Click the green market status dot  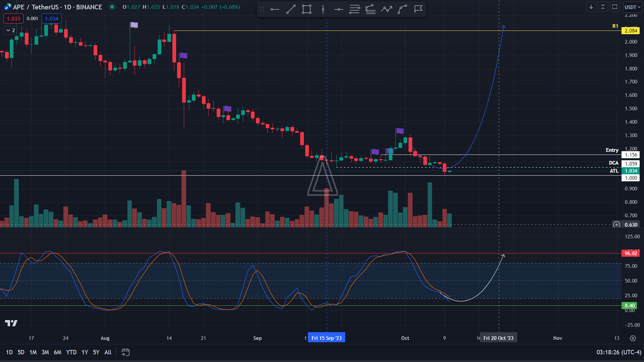[x=112, y=7]
